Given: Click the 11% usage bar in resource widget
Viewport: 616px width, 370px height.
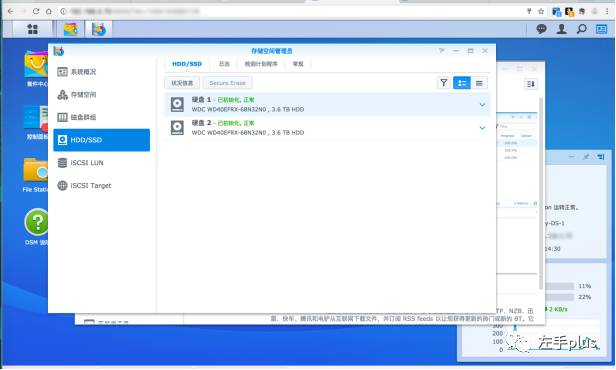Looking at the screenshot, I should pyautogui.click(x=559, y=286).
